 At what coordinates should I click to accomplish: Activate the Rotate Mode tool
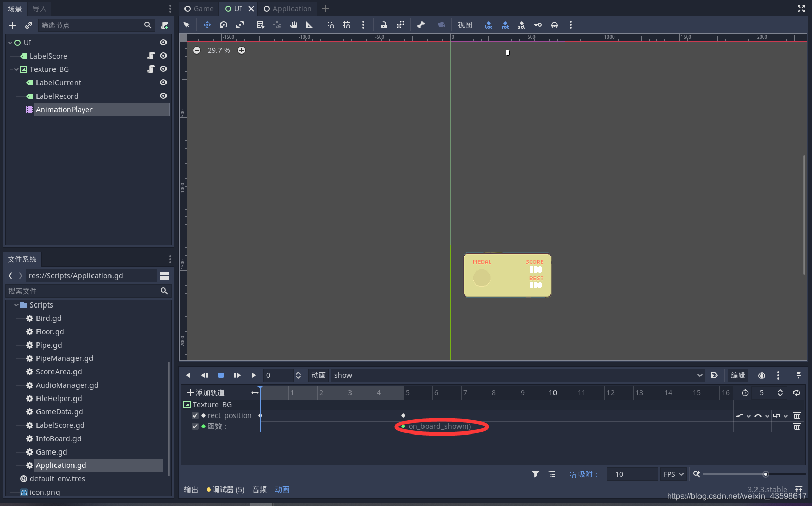(x=224, y=25)
